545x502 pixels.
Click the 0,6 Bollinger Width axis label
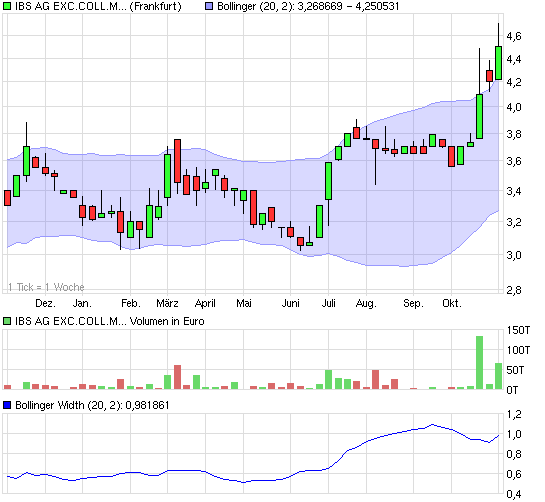click(514, 474)
